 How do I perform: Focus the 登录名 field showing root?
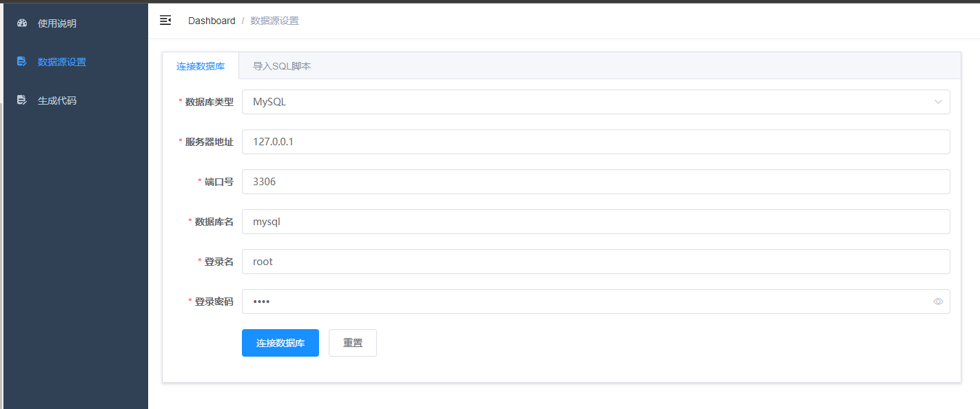click(x=596, y=262)
